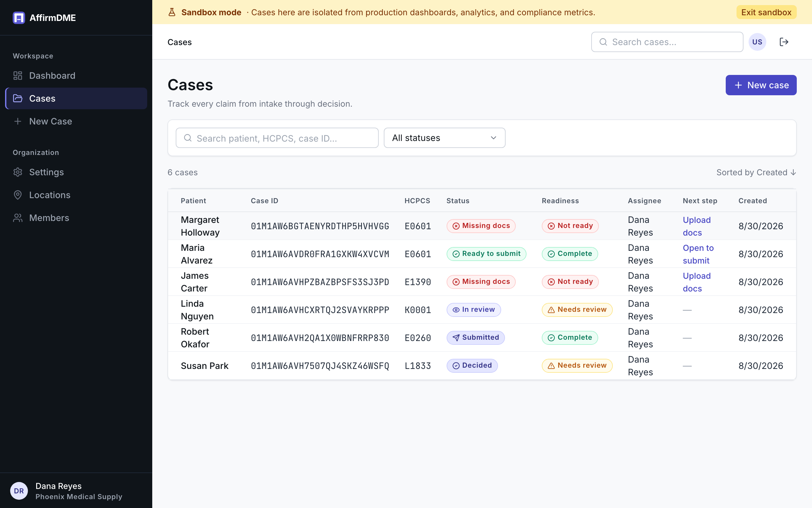Image resolution: width=812 pixels, height=508 pixels.
Task: Click Complete readiness badge for Robert Okafor
Action: pyautogui.click(x=569, y=338)
